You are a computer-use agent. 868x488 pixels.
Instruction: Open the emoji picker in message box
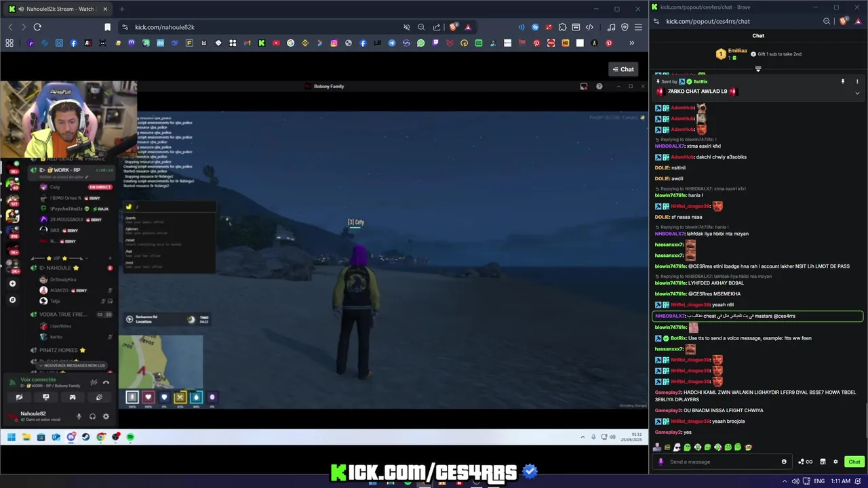point(784,462)
